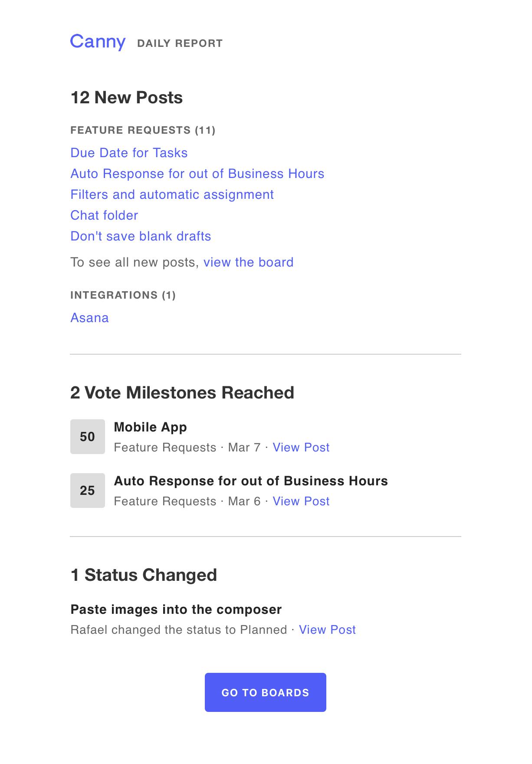The width and height of the screenshot is (532, 764).
Task: Open Filters and automatic assignment post
Action: (x=172, y=194)
